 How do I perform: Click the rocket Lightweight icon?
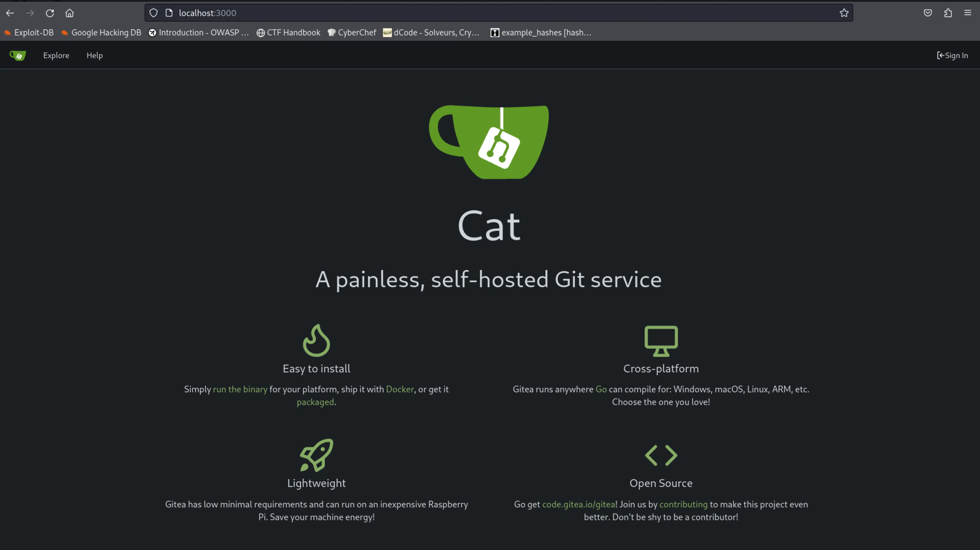[317, 455]
